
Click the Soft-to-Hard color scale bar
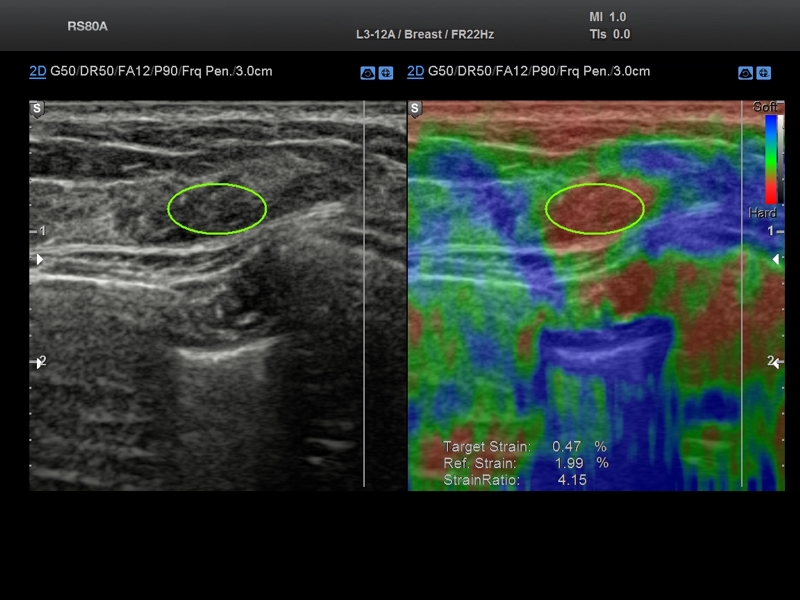(x=771, y=159)
